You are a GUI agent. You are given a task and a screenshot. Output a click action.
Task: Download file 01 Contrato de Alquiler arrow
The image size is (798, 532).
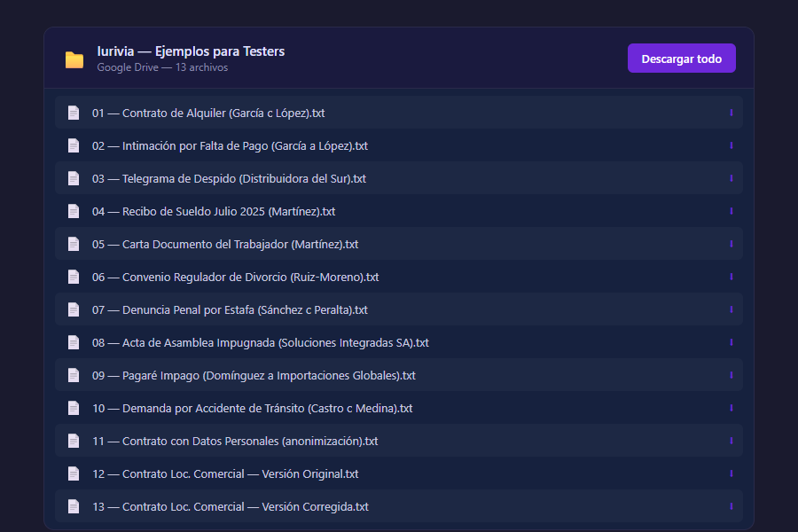[731, 113]
